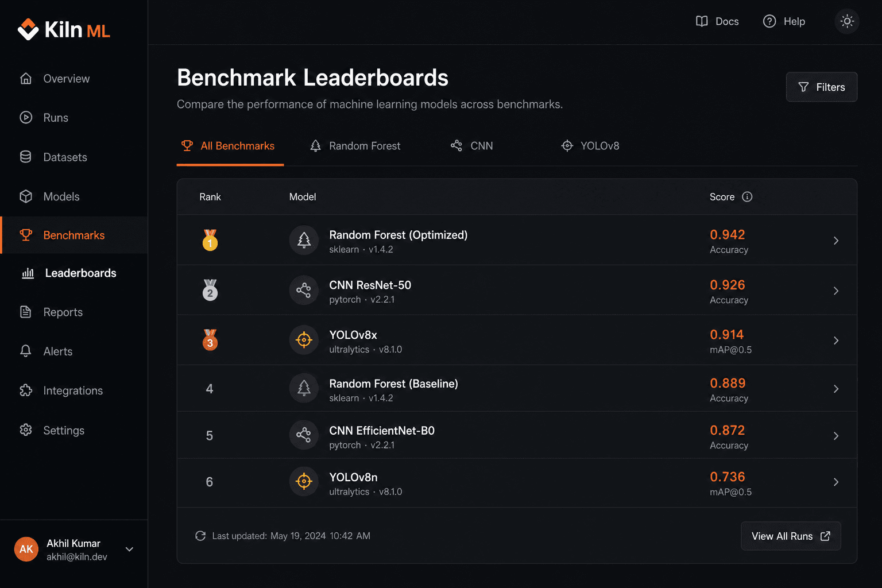This screenshot has height=588, width=882.
Task: Switch to the YOLOv8 tab
Action: pyautogui.click(x=591, y=146)
